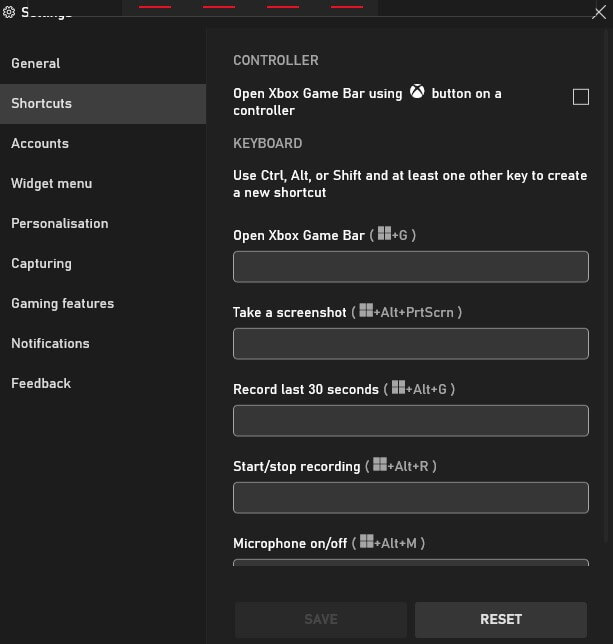Click the SAVE button
Screen dimensions: 613x644
coord(321,619)
